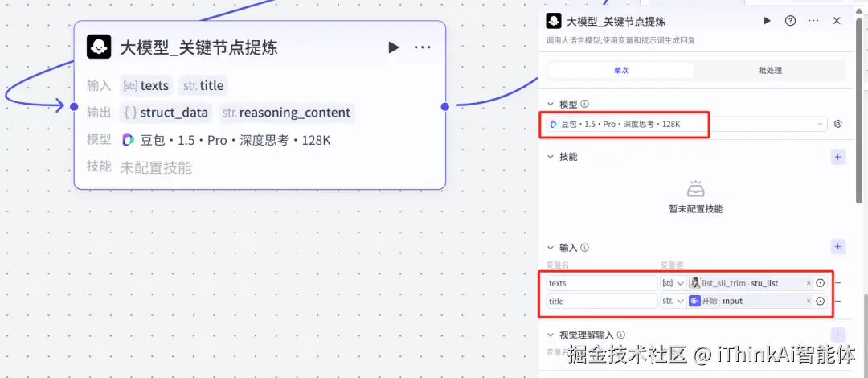Select the title input tag on node

(x=203, y=86)
